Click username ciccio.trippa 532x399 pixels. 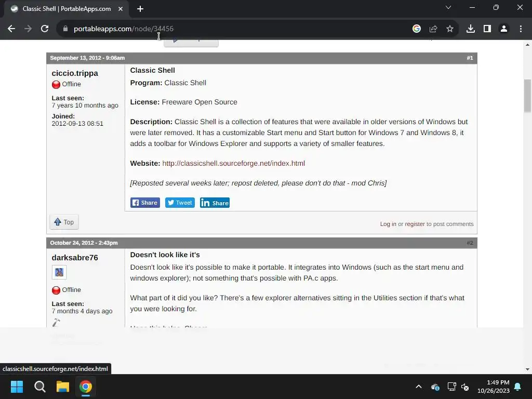click(75, 73)
